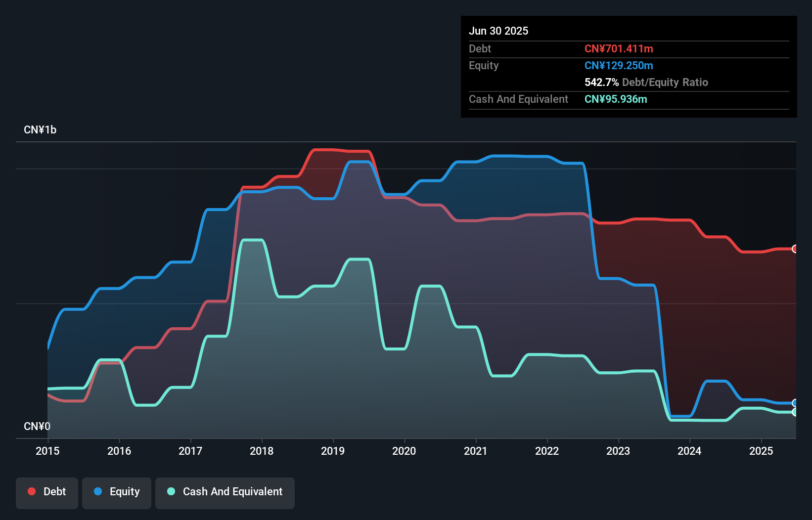Toggle the Debt series visibility
812x520 pixels.
tap(47, 491)
